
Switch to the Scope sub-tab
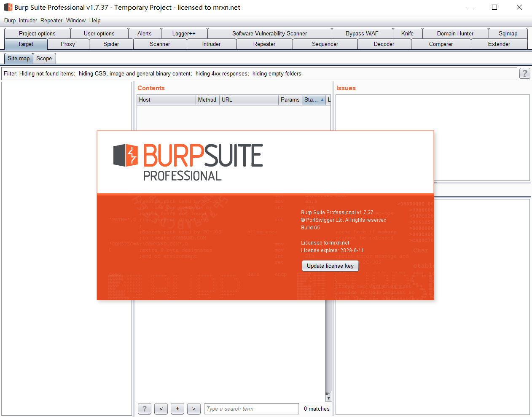(x=44, y=59)
